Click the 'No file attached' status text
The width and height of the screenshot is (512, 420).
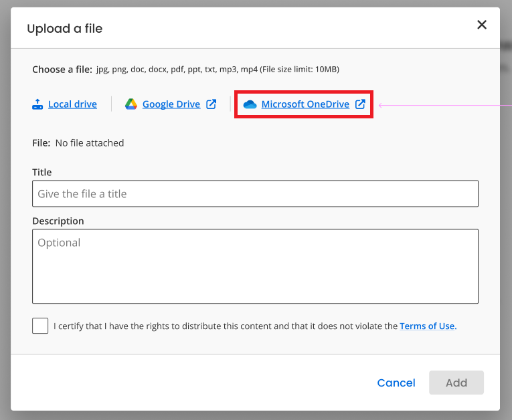tap(90, 143)
